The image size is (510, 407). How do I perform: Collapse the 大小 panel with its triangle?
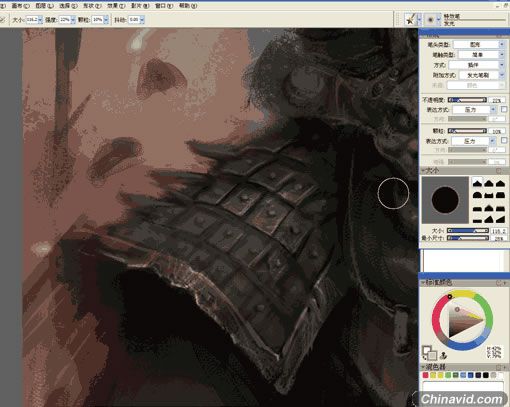(x=424, y=171)
